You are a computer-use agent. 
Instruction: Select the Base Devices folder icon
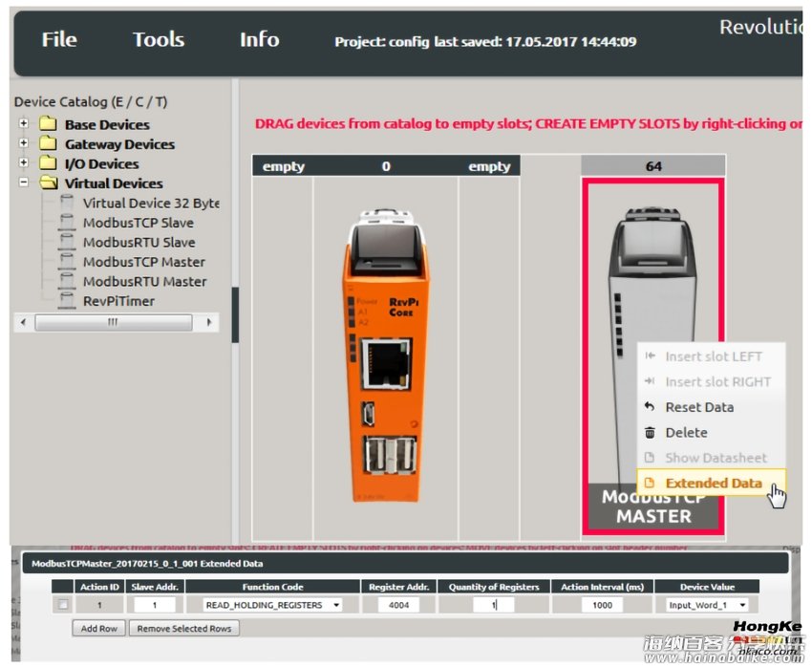point(48,123)
